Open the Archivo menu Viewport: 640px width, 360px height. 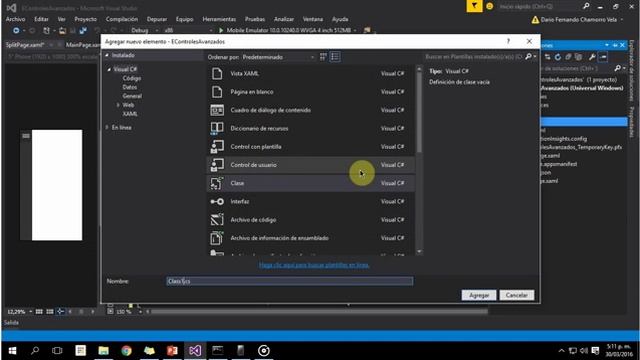(x=16, y=19)
